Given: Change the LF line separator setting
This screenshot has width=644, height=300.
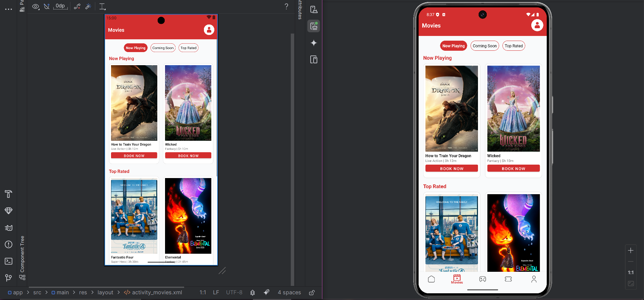Looking at the screenshot, I should pos(216,293).
